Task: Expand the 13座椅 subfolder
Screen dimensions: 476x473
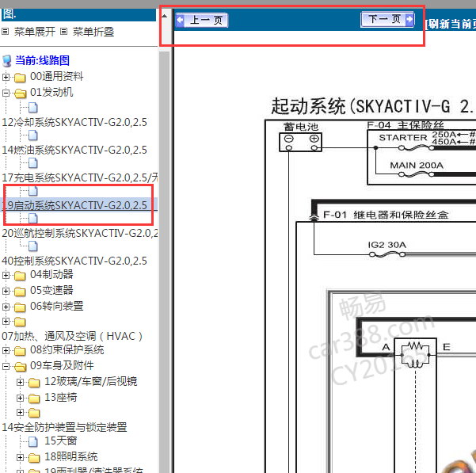Action: (20, 398)
